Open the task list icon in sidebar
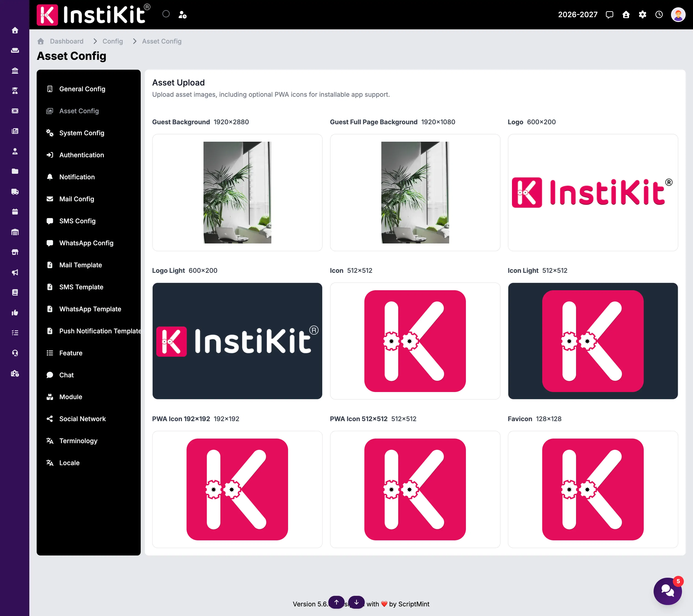 [15, 333]
